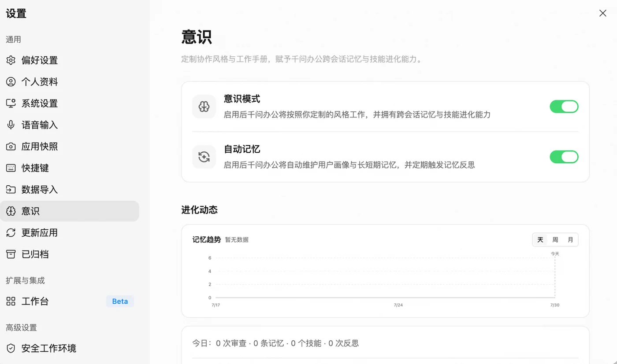
Task: Click the grid icon beside 工作台
Action: 11,301
